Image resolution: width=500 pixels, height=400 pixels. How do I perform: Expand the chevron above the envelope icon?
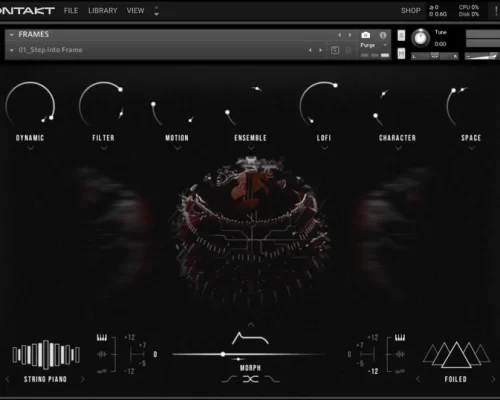pos(251,324)
